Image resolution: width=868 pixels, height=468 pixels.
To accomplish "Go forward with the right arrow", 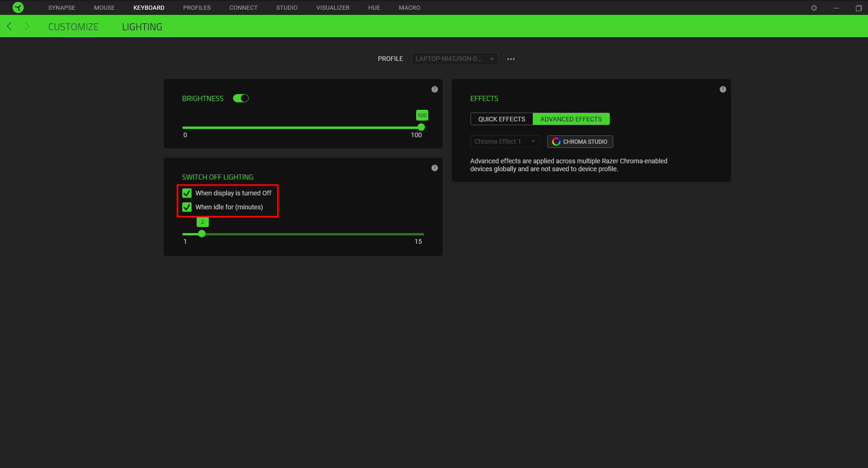I will (27, 26).
